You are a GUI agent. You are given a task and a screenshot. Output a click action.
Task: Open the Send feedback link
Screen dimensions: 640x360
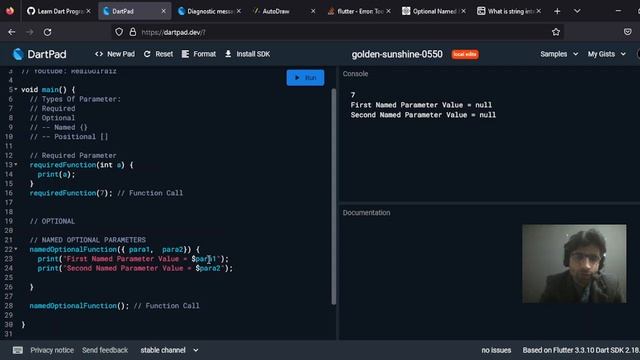pyautogui.click(x=105, y=350)
